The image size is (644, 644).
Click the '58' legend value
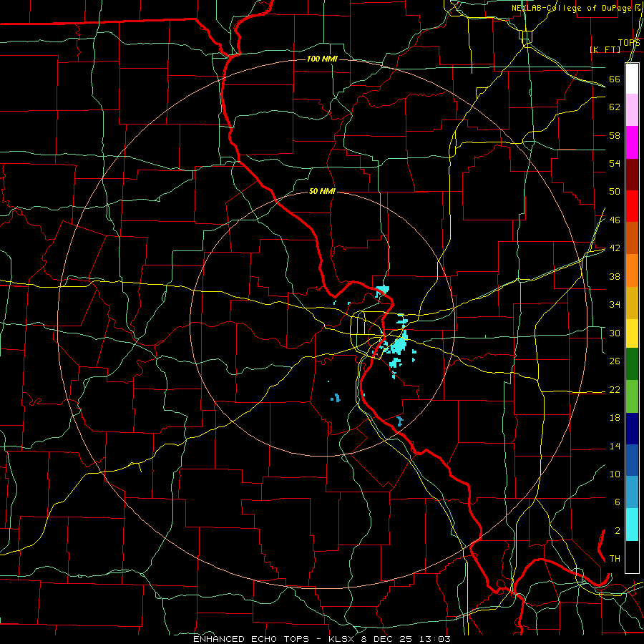click(615, 135)
